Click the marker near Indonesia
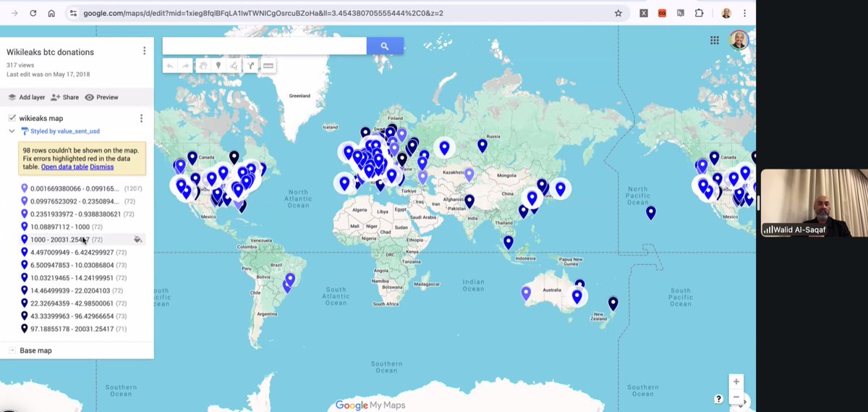Viewport: 868px width, 412px height. pos(509,243)
